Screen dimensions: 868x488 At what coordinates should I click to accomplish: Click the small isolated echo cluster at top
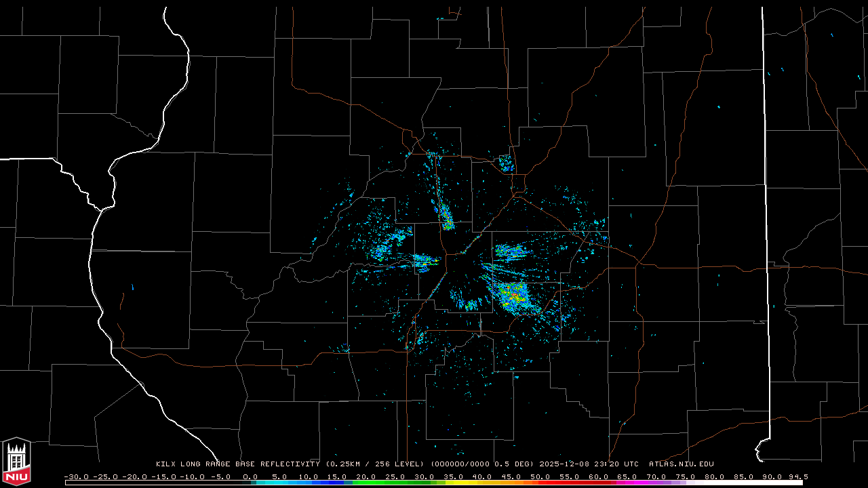point(506,162)
